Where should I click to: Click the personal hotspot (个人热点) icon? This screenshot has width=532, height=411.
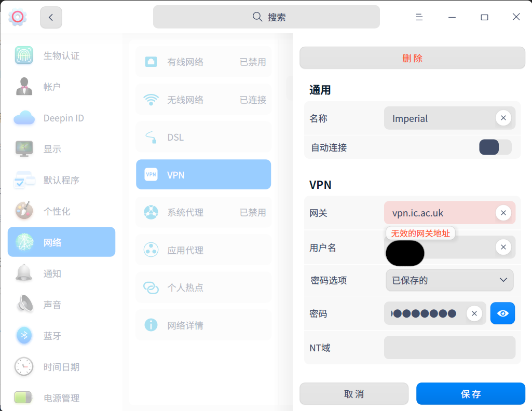151,287
